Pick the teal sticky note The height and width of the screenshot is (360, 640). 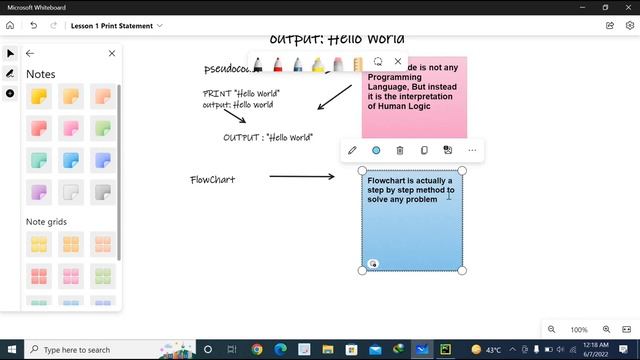click(39, 160)
